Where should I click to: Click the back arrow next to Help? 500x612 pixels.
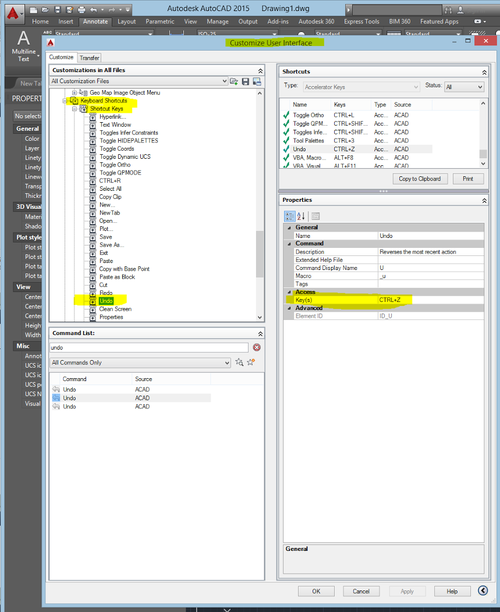pos(482,591)
